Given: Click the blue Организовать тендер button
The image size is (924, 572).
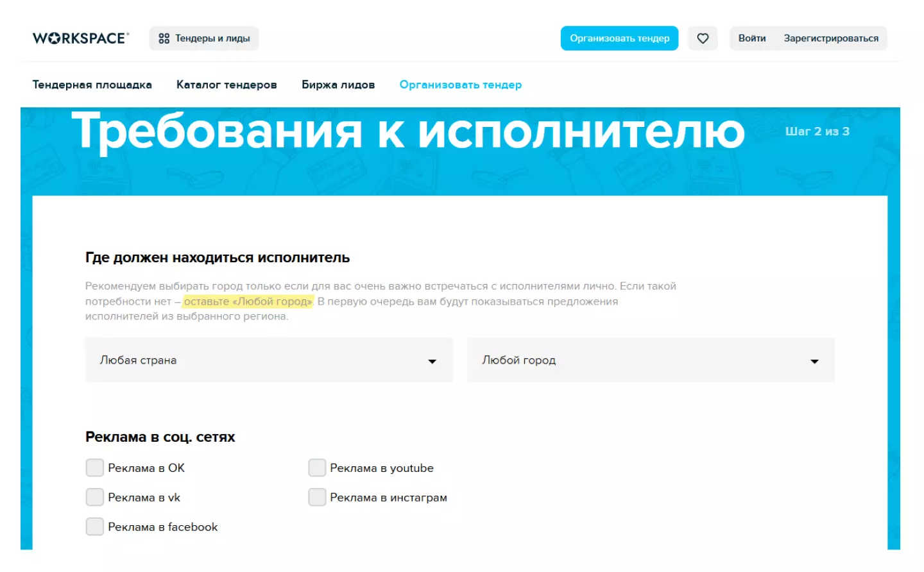Looking at the screenshot, I should pyautogui.click(x=619, y=38).
